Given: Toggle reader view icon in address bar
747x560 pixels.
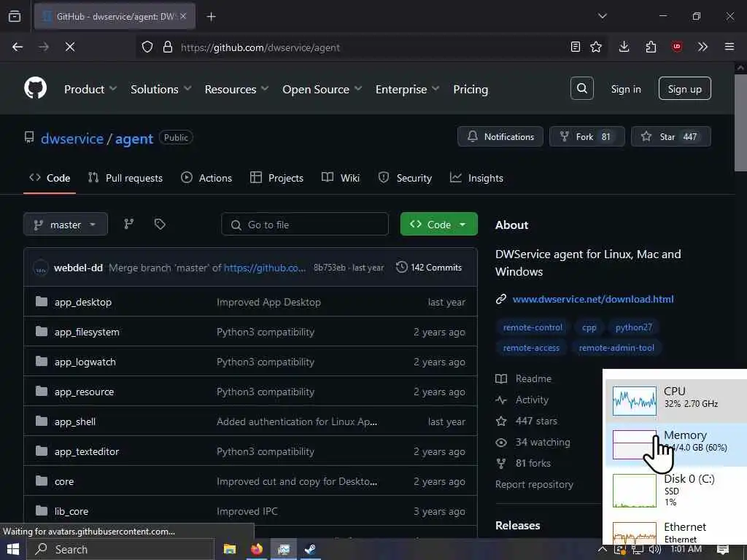Looking at the screenshot, I should tap(576, 47).
